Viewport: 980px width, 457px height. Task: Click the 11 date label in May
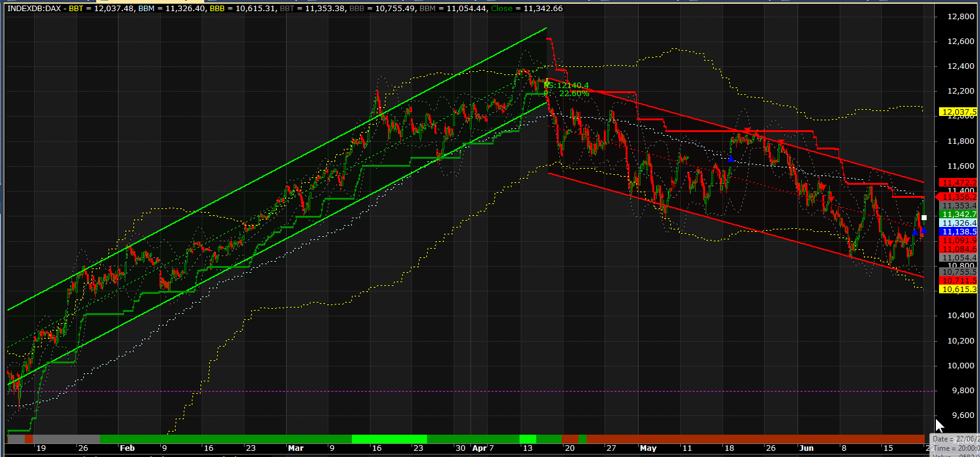click(686, 448)
